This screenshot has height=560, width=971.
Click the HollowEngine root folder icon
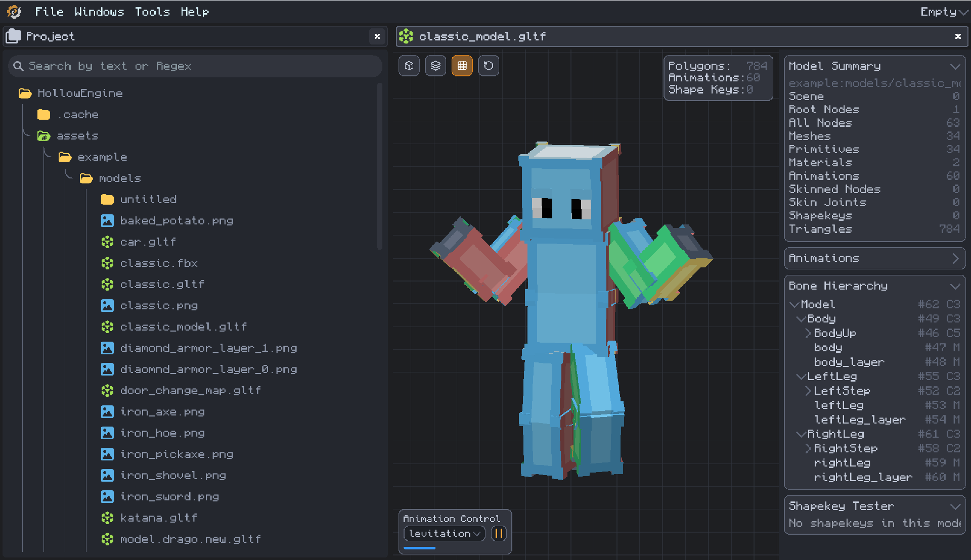coord(25,94)
